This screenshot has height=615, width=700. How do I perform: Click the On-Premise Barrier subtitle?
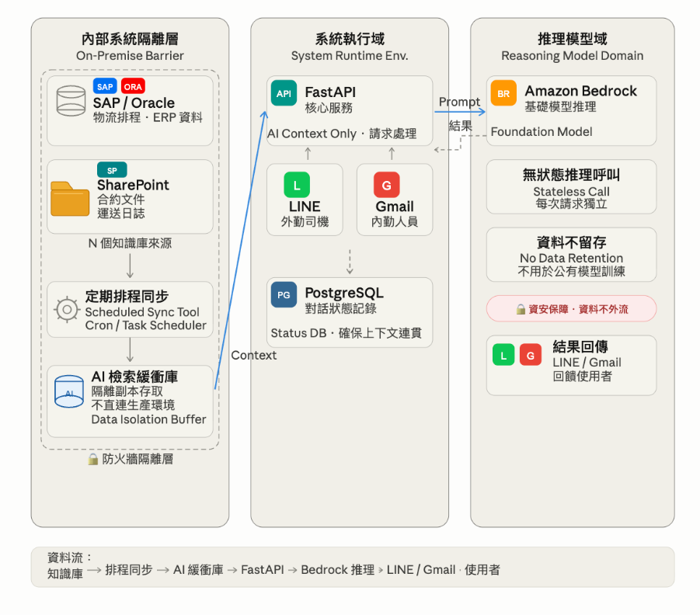(x=130, y=56)
